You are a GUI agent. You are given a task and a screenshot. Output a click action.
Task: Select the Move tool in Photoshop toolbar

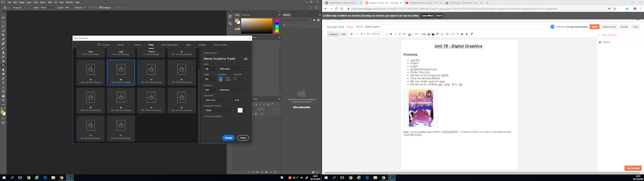(3, 17)
